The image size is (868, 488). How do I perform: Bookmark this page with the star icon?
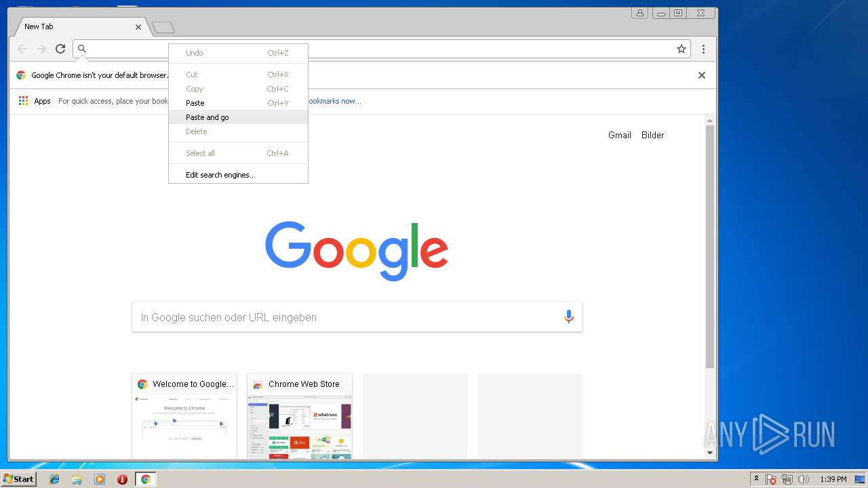tap(682, 49)
